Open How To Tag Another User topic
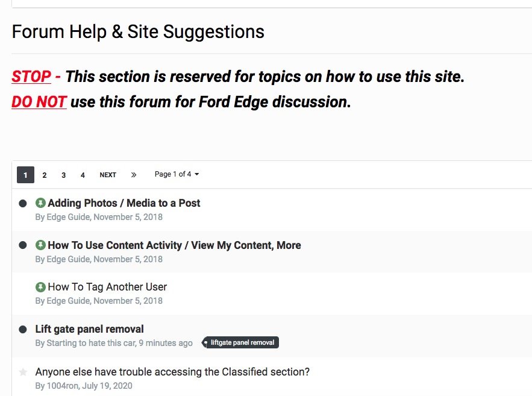 pyautogui.click(x=107, y=287)
